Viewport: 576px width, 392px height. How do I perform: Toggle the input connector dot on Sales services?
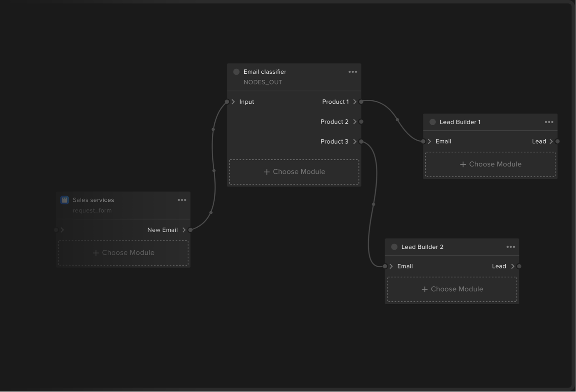click(x=55, y=230)
